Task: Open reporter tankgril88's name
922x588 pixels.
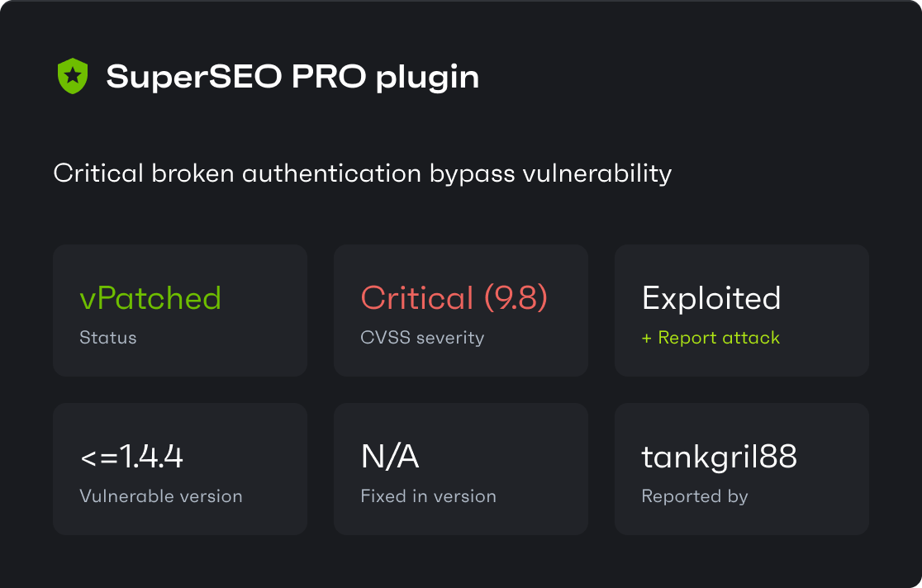Action: click(x=719, y=457)
